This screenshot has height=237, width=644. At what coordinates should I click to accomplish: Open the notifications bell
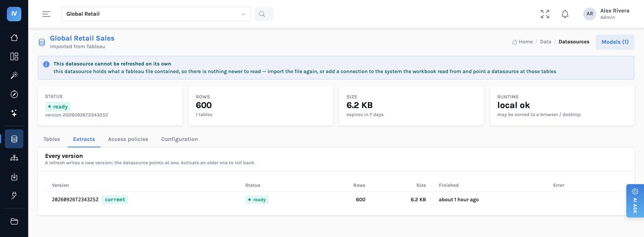click(565, 14)
